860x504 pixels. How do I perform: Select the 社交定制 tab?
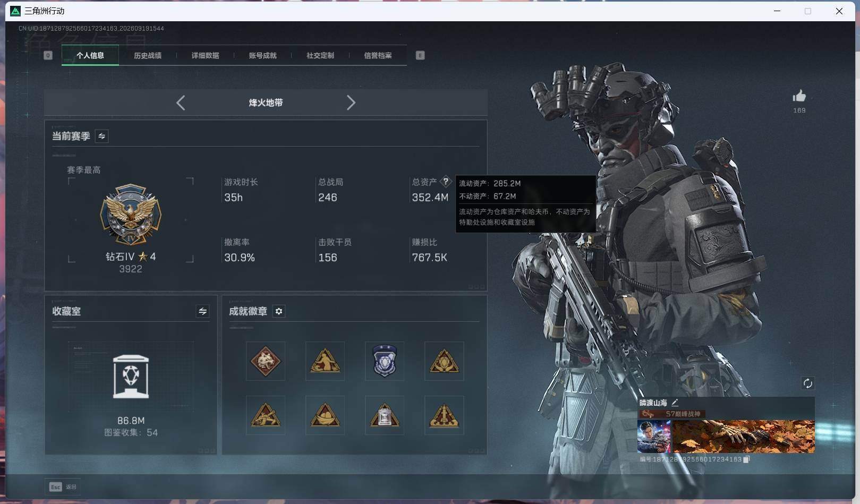click(320, 55)
